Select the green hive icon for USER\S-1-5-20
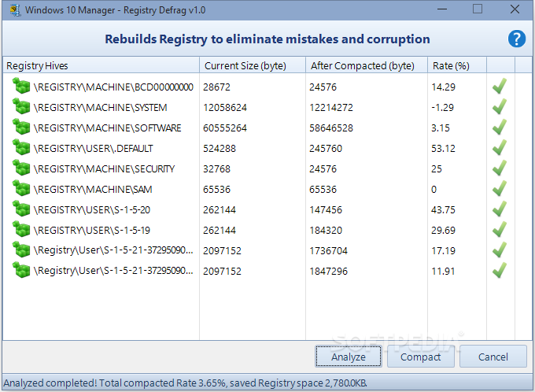The image size is (535, 392). tap(21, 209)
